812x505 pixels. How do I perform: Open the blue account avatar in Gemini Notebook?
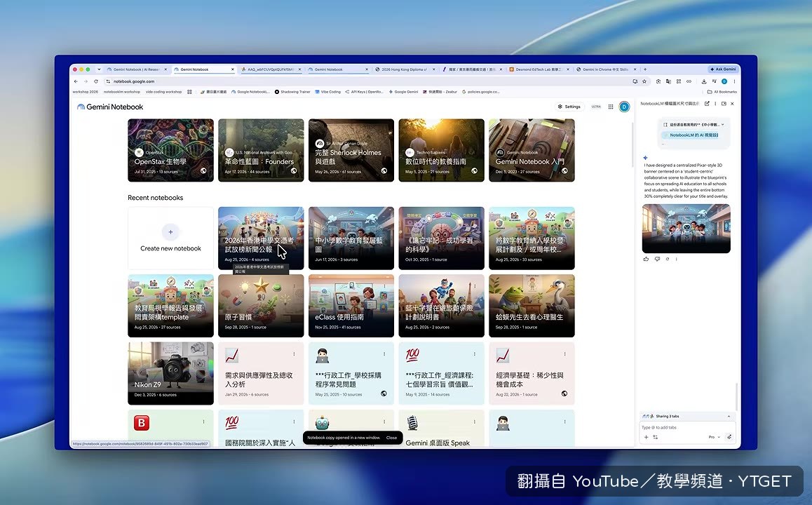click(x=624, y=107)
